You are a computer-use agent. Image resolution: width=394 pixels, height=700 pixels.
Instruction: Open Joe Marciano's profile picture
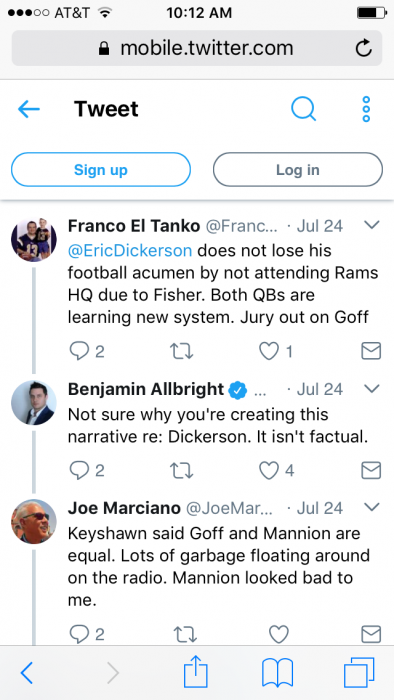34,521
